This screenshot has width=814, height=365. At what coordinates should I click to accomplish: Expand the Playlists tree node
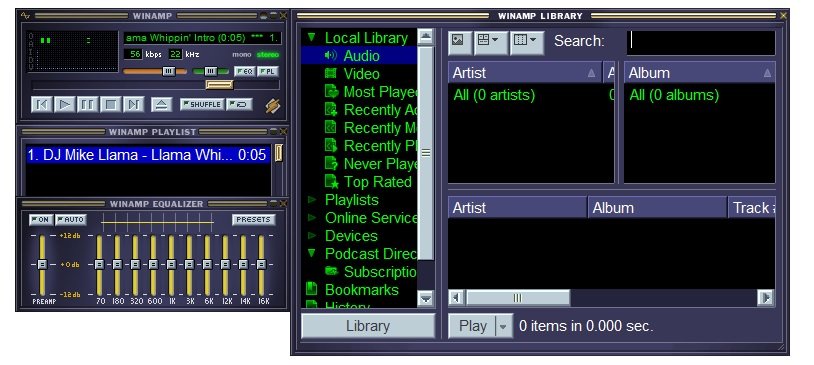[x=311, y=199]
